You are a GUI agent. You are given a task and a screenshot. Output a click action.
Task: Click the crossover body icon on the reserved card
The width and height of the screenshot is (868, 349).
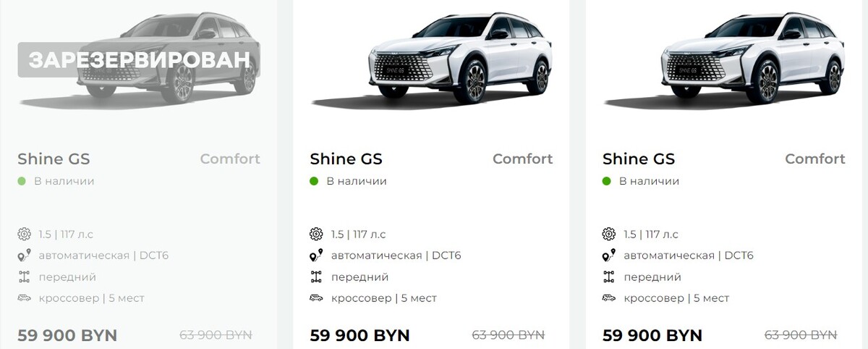tap(24, 298)
